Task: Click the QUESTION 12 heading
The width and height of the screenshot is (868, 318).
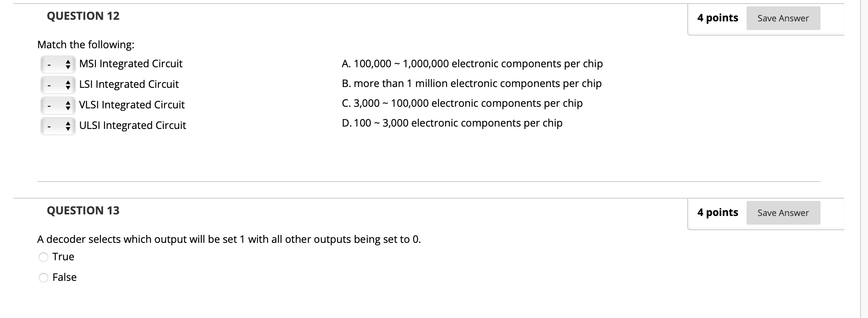Action: (x=83, y=16)
